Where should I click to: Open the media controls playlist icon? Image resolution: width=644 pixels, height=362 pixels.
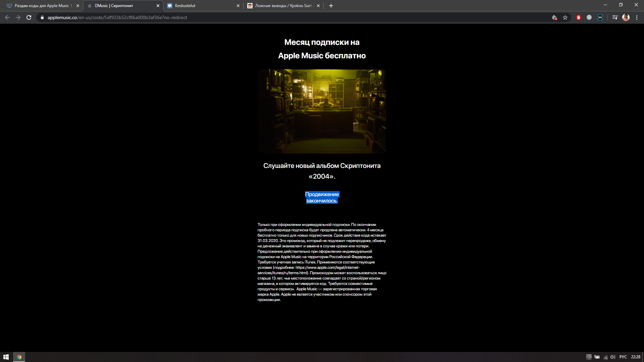click(615, 17)
